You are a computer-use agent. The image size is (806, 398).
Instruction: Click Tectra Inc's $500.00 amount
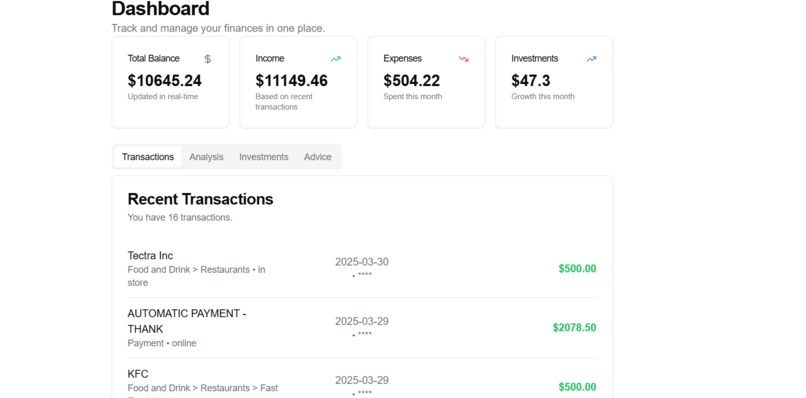click(x=578, y=268)
